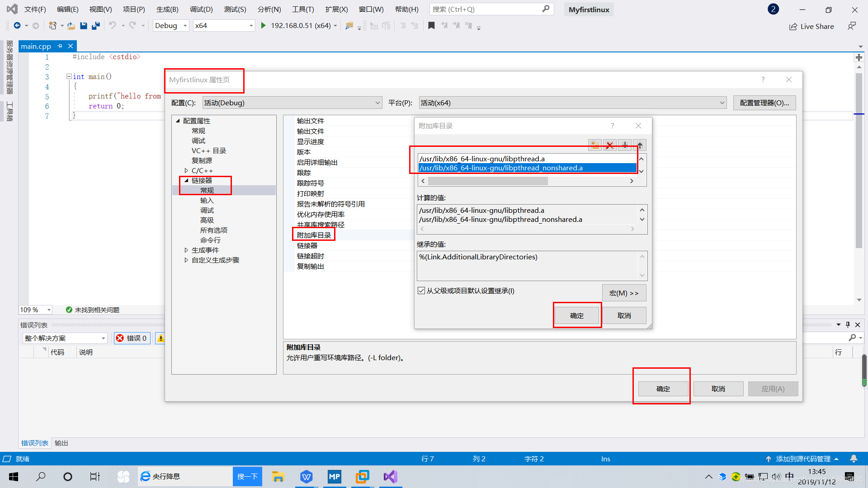Toggle the Errors 0 filter button
The image size is (868, 488).
pos(132,338)
